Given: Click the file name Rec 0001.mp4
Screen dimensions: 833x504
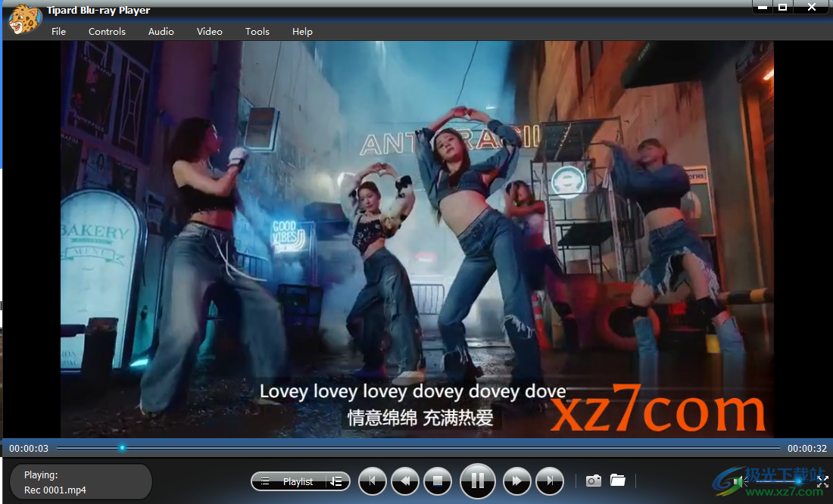Looking at the screenshot, I should click(x=55, y=490).
